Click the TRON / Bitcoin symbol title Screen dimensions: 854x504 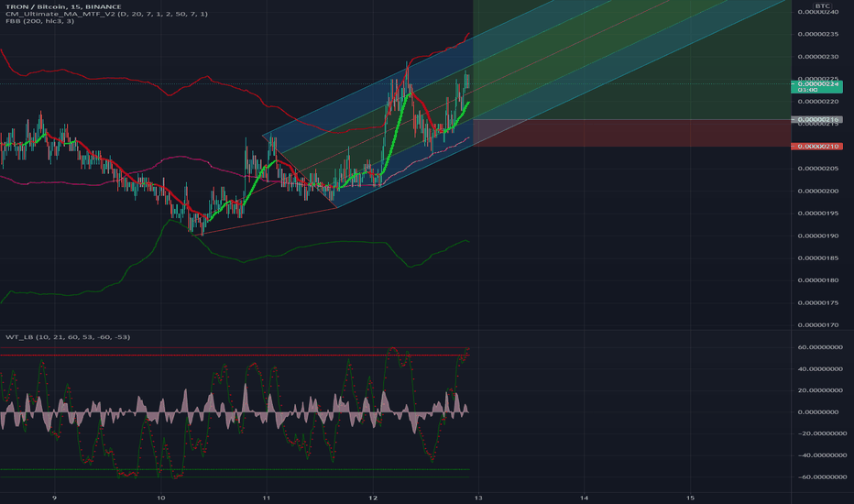pyautogui.click(x=63, y=6)
